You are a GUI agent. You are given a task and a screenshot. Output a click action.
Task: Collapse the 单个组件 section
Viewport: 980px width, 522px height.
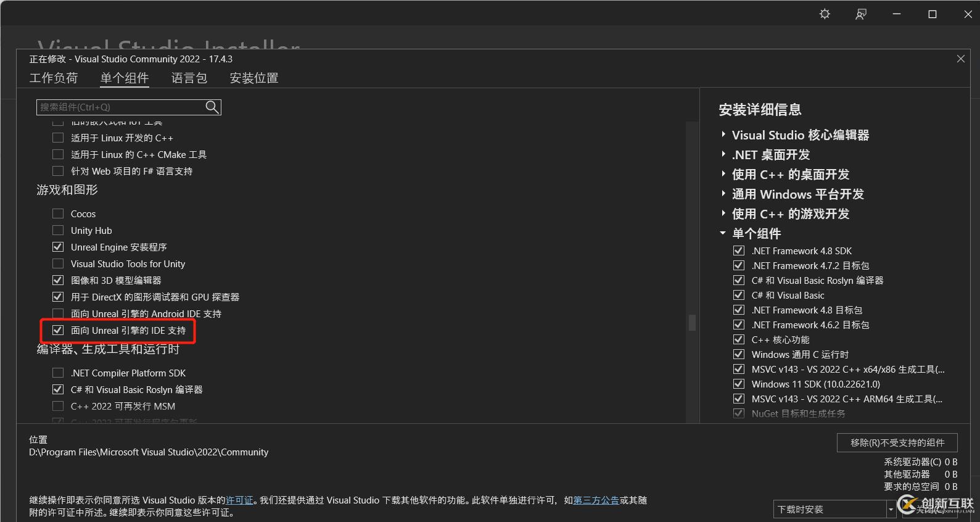tap(723, 233)
